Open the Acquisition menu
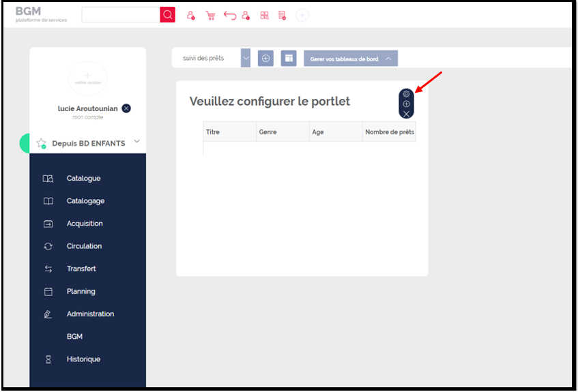The width and height of the screenshot is (578, 392). pos(85,224)
